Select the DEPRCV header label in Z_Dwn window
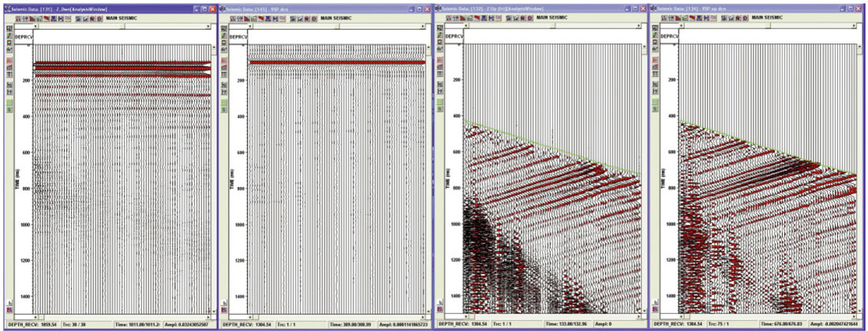Viewport: 868px width, 331px height. pyautogui.click(x=22, y=36)
